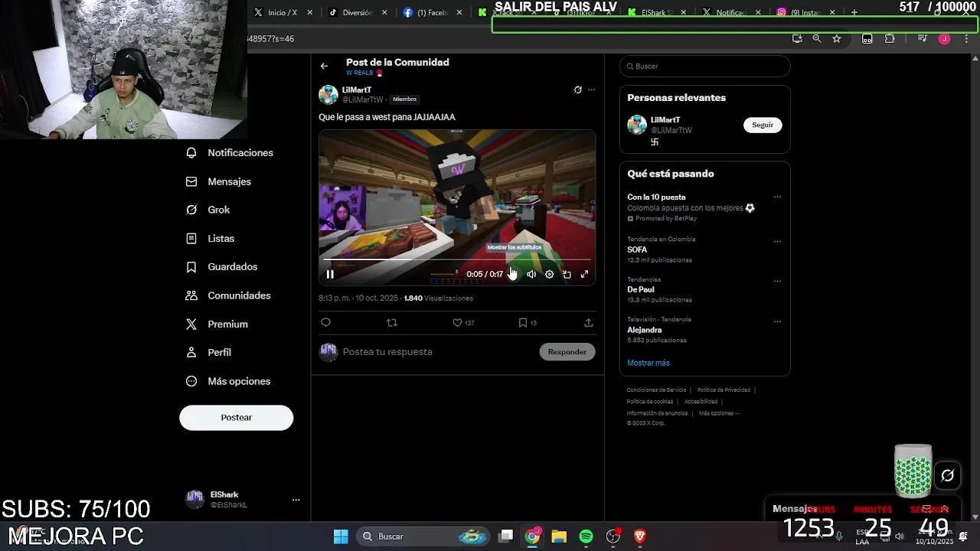The image size is (980, 551).
Task: Click the Postea tu respuesta field
Action: (436, 352)
